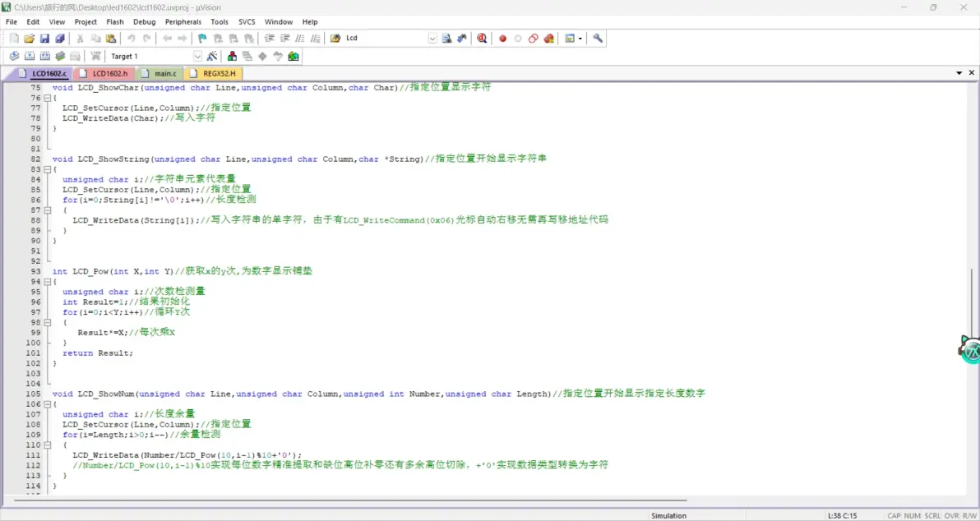The width and height of the screenshot is (980, 521).
Task: Start the debug session icon
Action: coord(482,39)
